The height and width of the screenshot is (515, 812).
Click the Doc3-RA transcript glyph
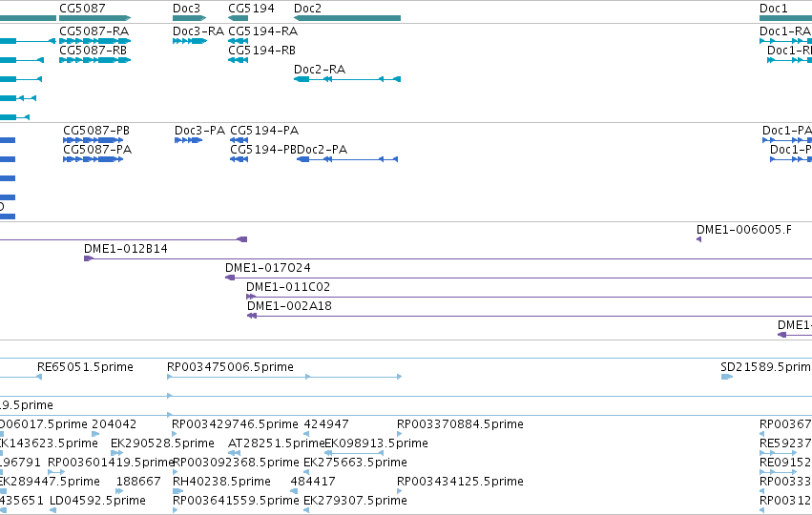[x=190, y=41]
